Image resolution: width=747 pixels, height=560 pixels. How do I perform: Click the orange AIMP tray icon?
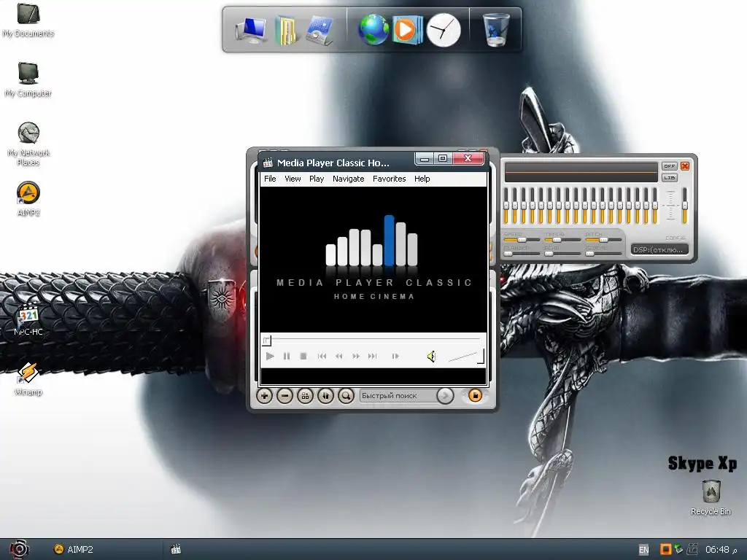pos(665,549)
